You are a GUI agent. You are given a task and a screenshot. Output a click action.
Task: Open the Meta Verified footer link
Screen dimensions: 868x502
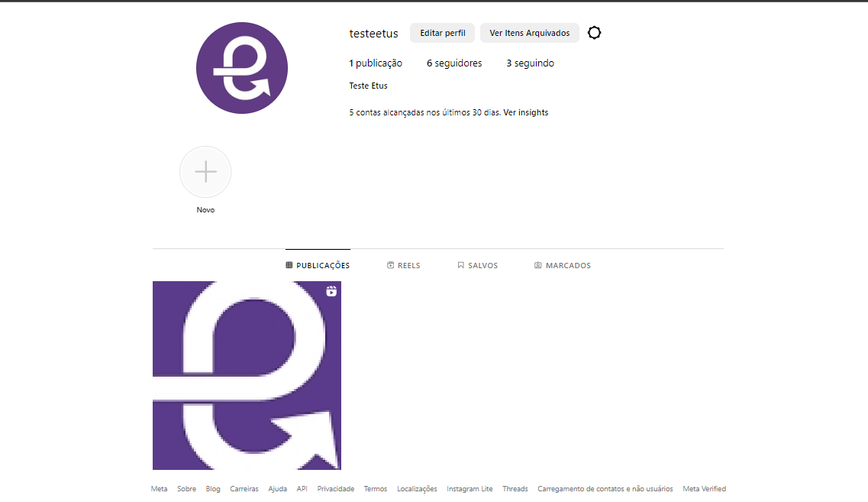[x=704, y=489]
